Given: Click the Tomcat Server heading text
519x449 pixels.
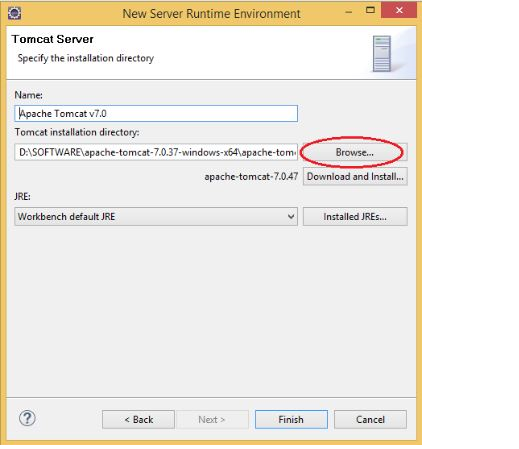Looking at the screenshot, I should coord(53,39).
